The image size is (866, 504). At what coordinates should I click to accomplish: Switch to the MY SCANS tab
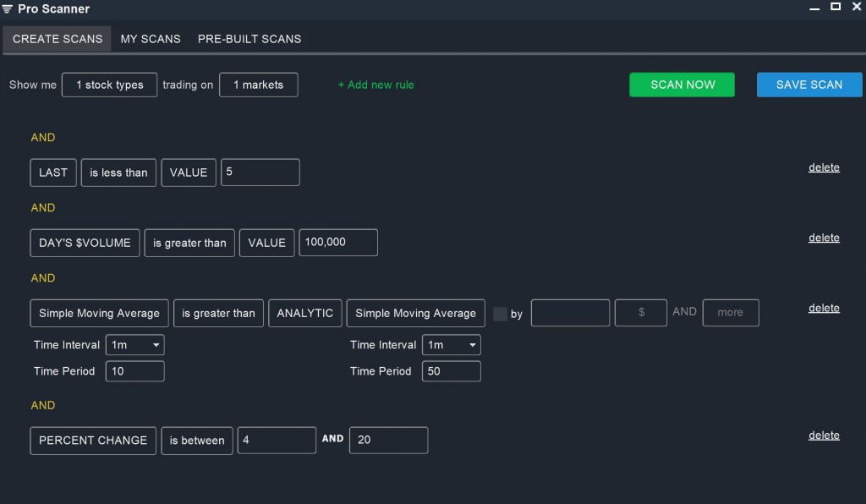point(151,39)
